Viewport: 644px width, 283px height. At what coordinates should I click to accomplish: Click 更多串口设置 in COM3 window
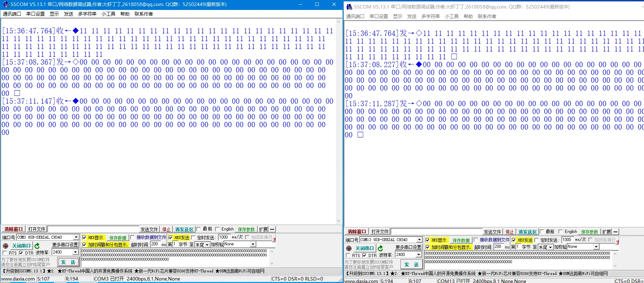click(x=65, y=245)
